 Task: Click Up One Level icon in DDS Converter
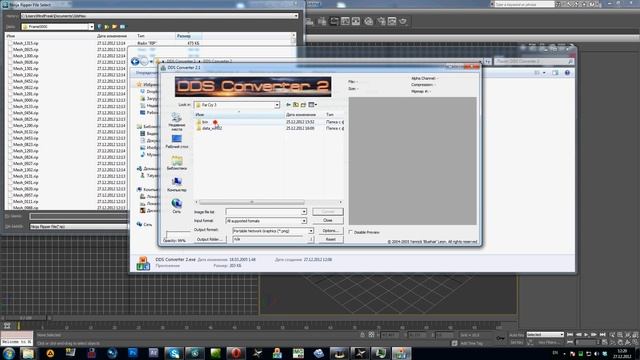tap(296, 105)
